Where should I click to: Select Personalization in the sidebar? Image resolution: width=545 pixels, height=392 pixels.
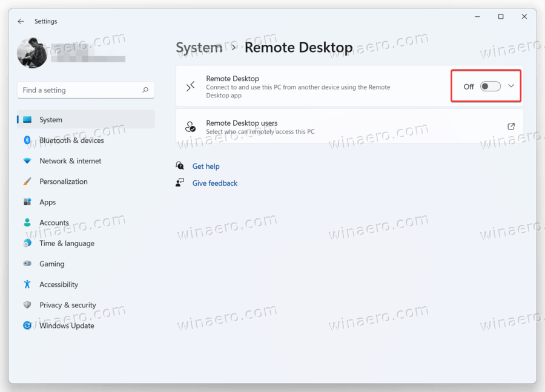coord(86,181)
